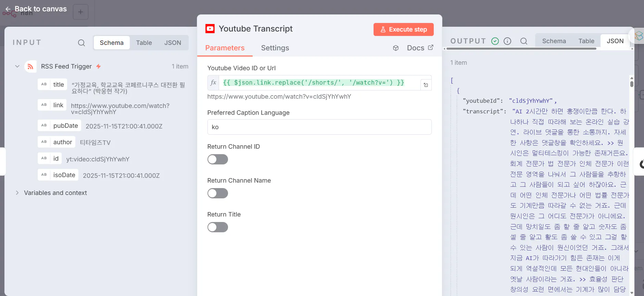Click the Korean title value text
Screen dimensions: 644x296
point(128,88)
